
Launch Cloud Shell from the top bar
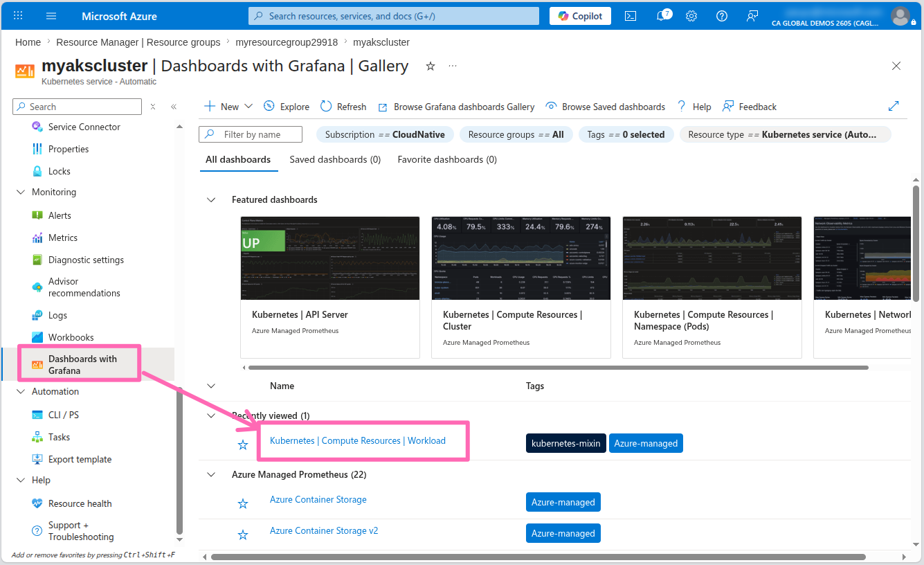631,16
